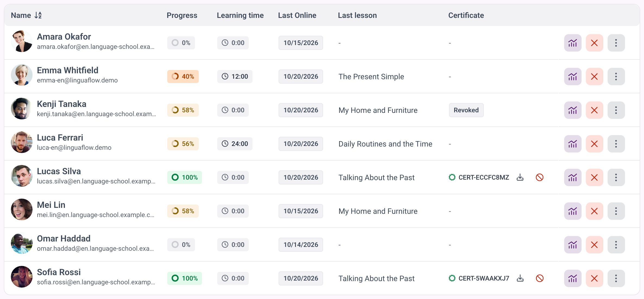Delete Mei Lin using the red X
The height and width of the screenshot is (299, 644).
pyautogui.click(x=594, y=211)
